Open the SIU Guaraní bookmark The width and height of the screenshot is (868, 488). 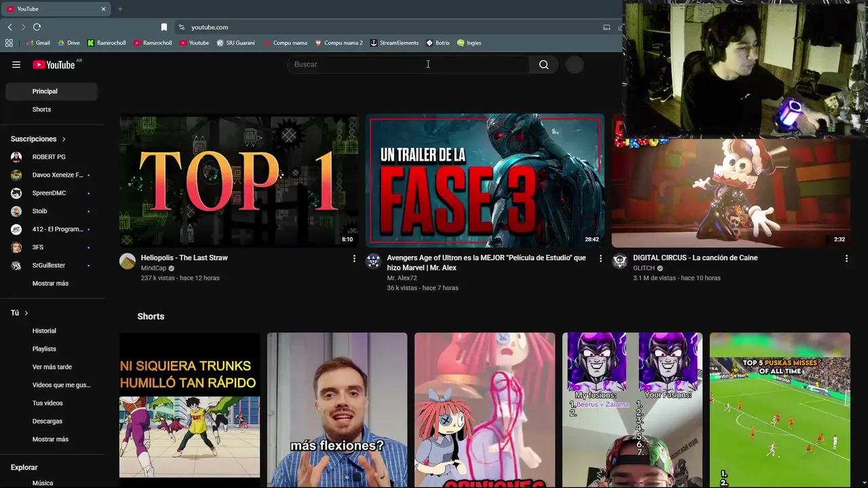(235, 43)
